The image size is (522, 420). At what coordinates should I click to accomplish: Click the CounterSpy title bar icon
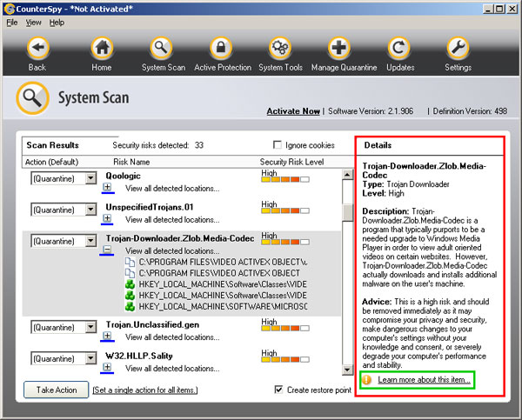tap(10, 9)
